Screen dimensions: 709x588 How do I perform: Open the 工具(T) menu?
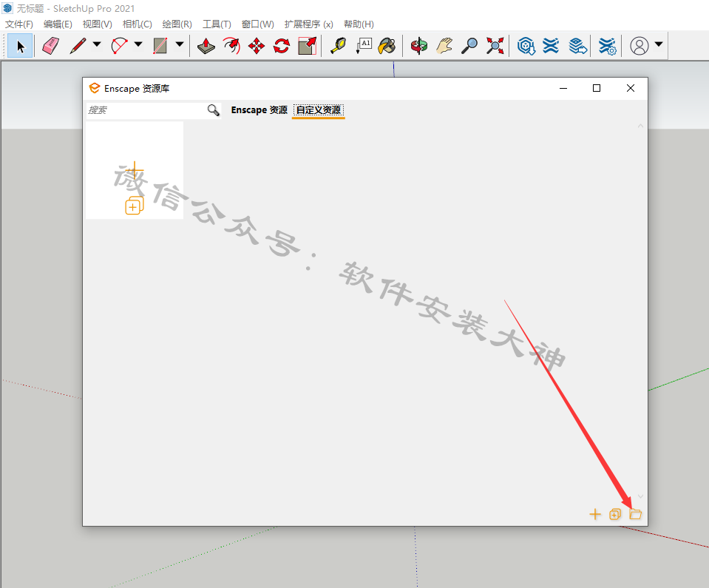point(217,24)
